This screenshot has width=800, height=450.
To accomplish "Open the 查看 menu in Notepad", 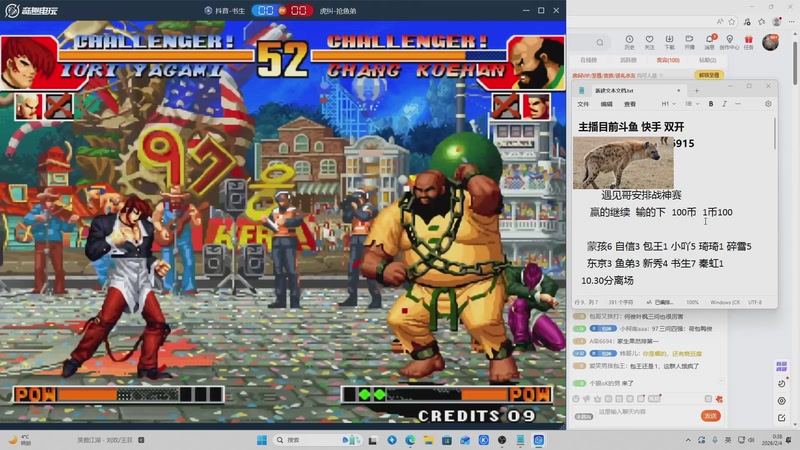I will pyautogui.click(x=630, y=104).
